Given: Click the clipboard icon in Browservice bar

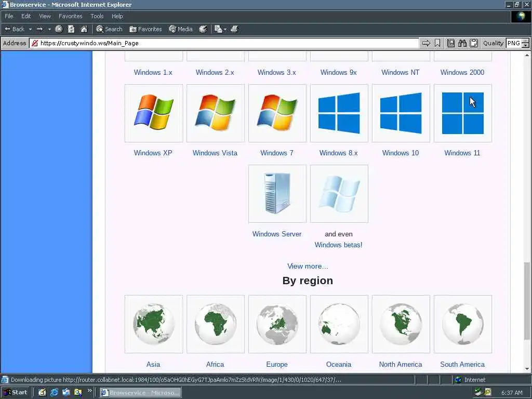Looking at the screenshot, I should (474, 43).
